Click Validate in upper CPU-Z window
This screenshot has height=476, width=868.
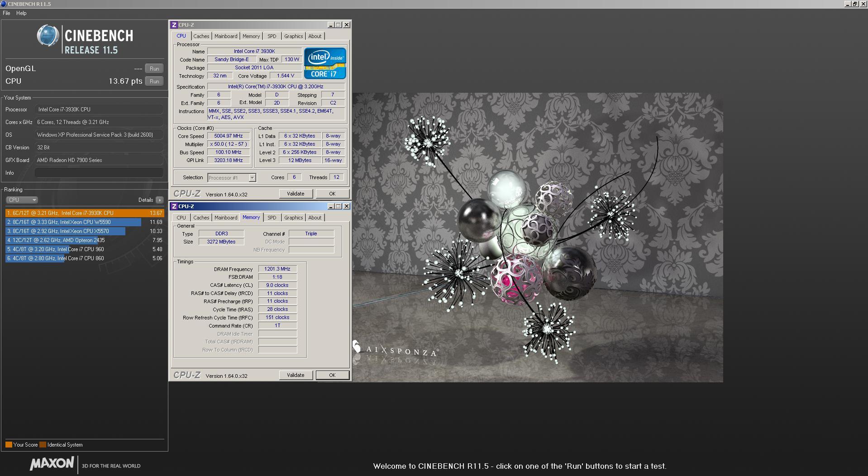point(296,194)
